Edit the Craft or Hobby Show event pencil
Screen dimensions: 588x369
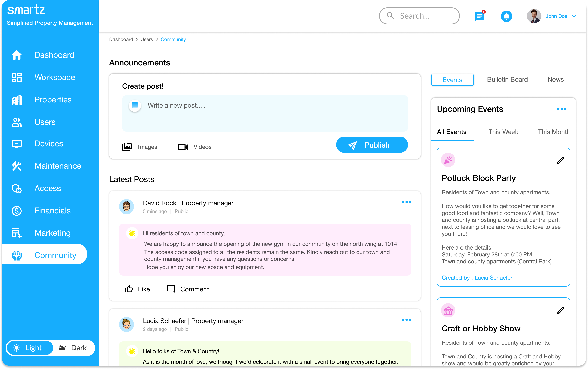560,311
